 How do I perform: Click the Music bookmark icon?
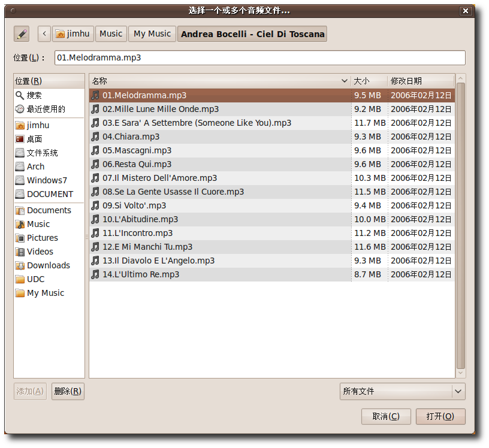pos(20,224)
